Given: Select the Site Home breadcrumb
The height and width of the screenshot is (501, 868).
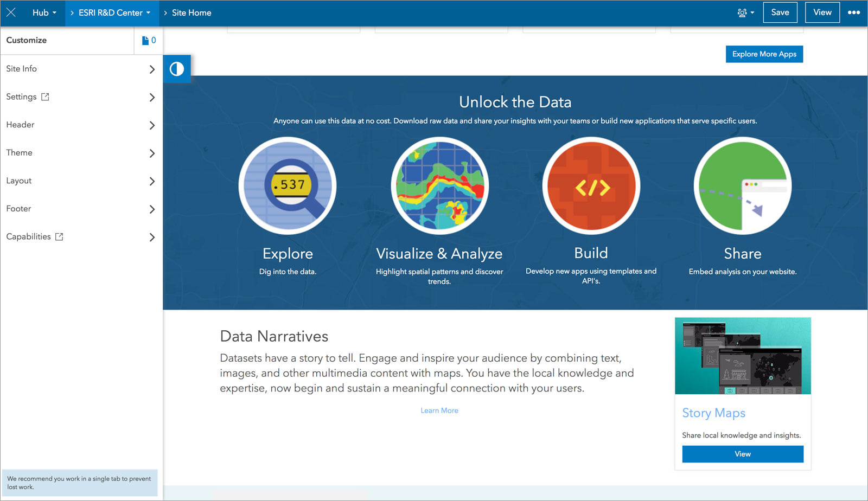Looking at the screenshot, I should (192, 12).
